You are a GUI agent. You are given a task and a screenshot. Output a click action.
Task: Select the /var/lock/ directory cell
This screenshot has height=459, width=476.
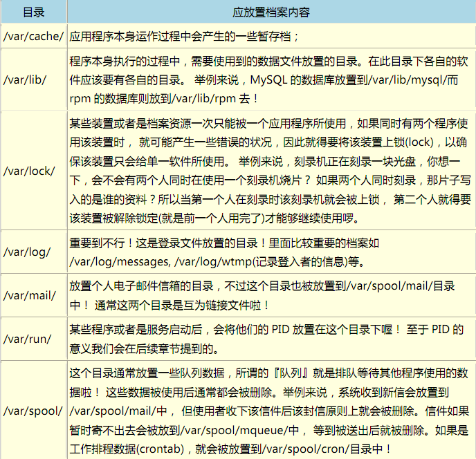tap(34, 171)
